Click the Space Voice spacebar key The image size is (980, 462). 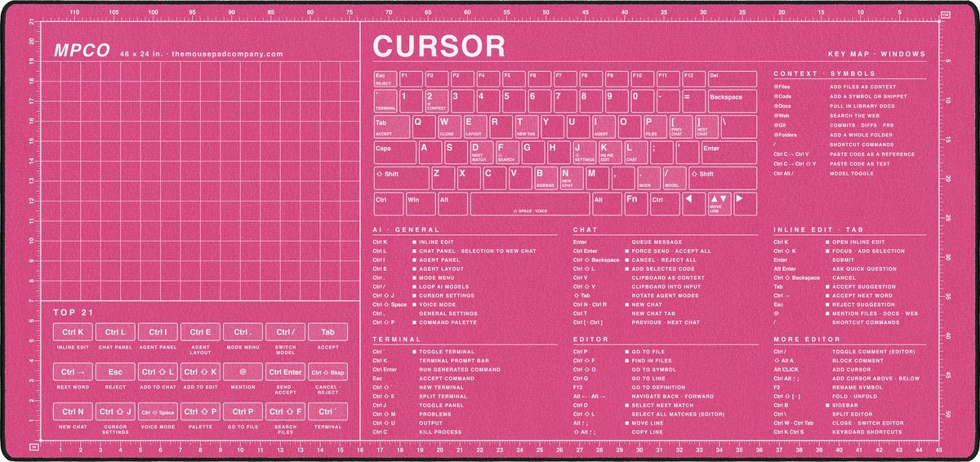pyautogui.click(x=529, y=204)
